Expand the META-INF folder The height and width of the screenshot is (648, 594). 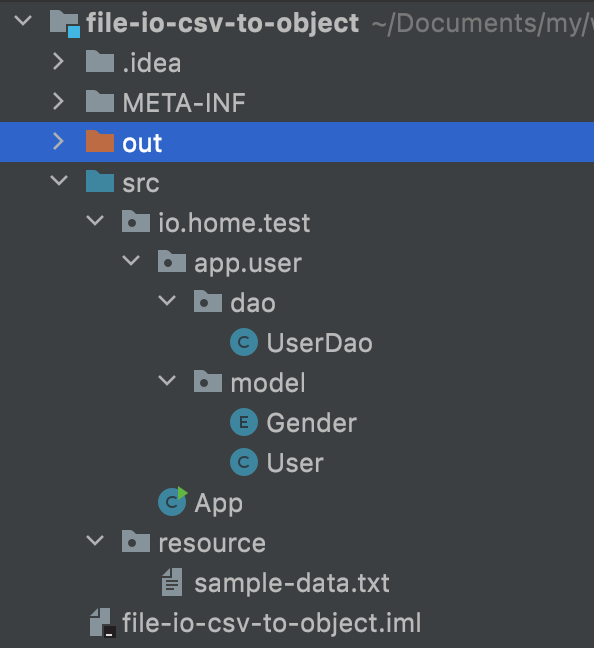[x=59, y=102]
